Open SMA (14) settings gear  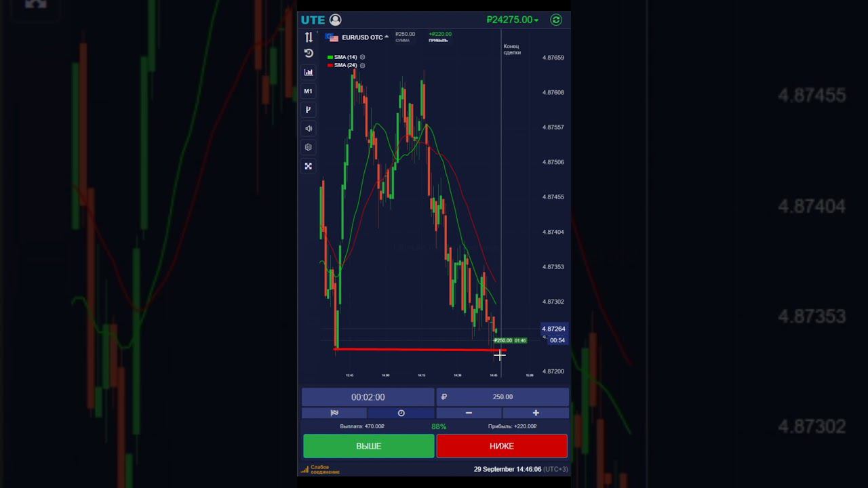[x=363, y=57]
